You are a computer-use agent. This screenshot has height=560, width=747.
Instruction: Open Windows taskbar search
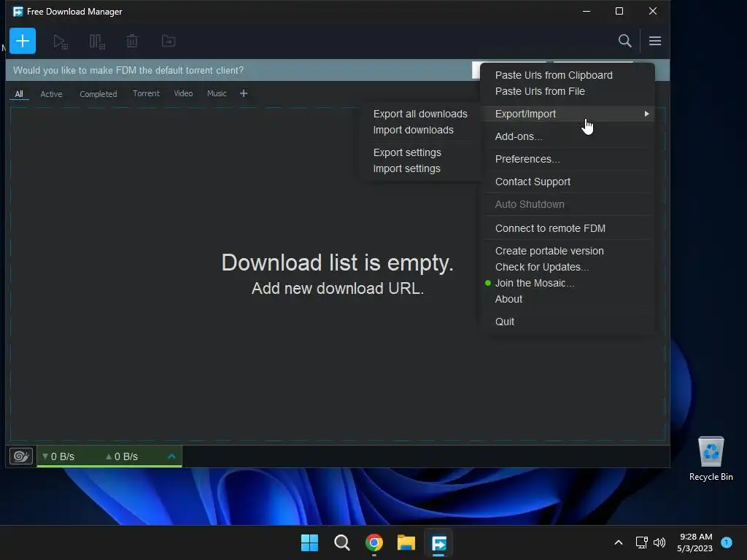point(341,542)
